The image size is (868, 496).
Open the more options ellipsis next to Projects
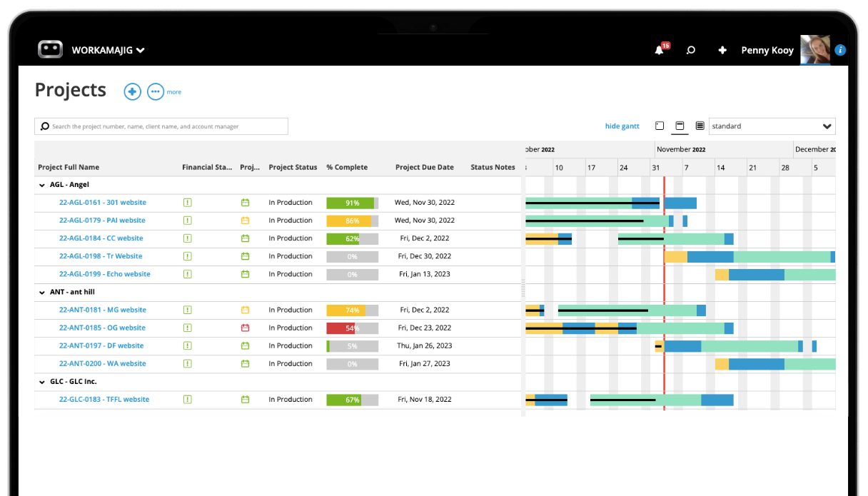(x=156, y=91)
